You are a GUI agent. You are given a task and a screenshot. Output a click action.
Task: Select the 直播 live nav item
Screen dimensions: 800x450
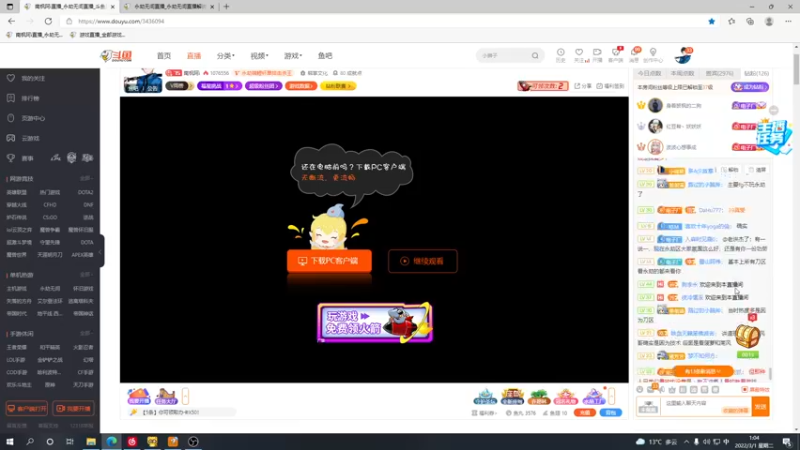[x=194, y=56]
